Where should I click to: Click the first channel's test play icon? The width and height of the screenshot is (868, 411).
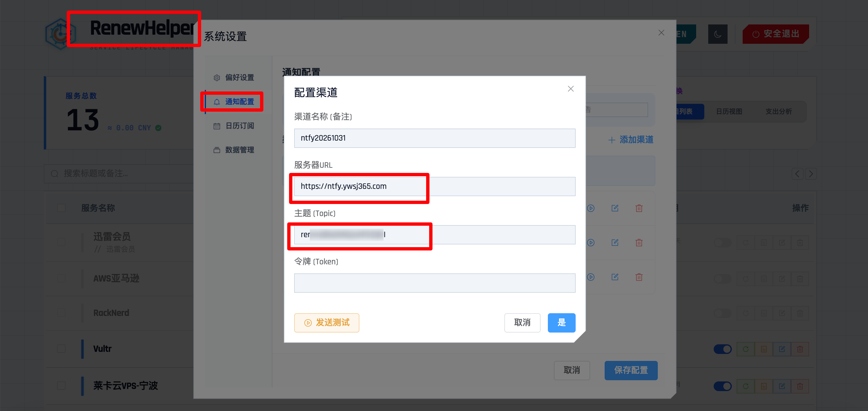click(x=591, y=208)
